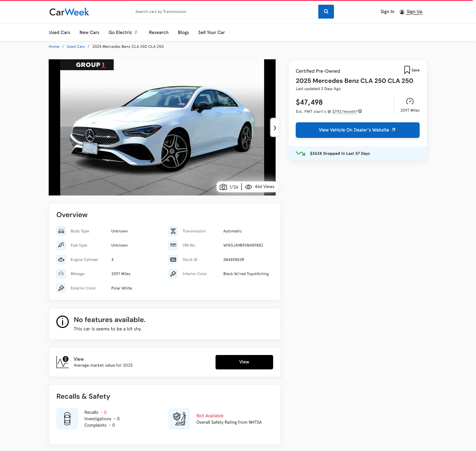476x451 pixels.
Task: Click the Investigations - 0 line
Action: [x=102, y=419]
